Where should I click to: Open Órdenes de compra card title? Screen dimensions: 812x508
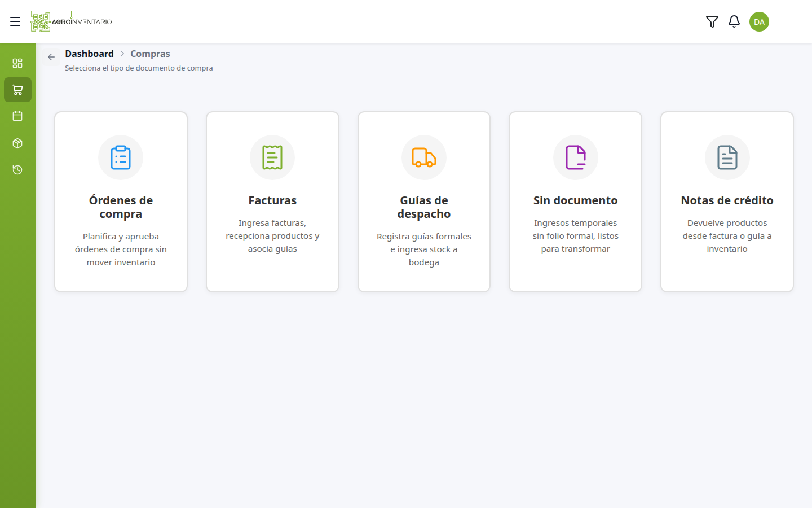[x=121, y=207]
